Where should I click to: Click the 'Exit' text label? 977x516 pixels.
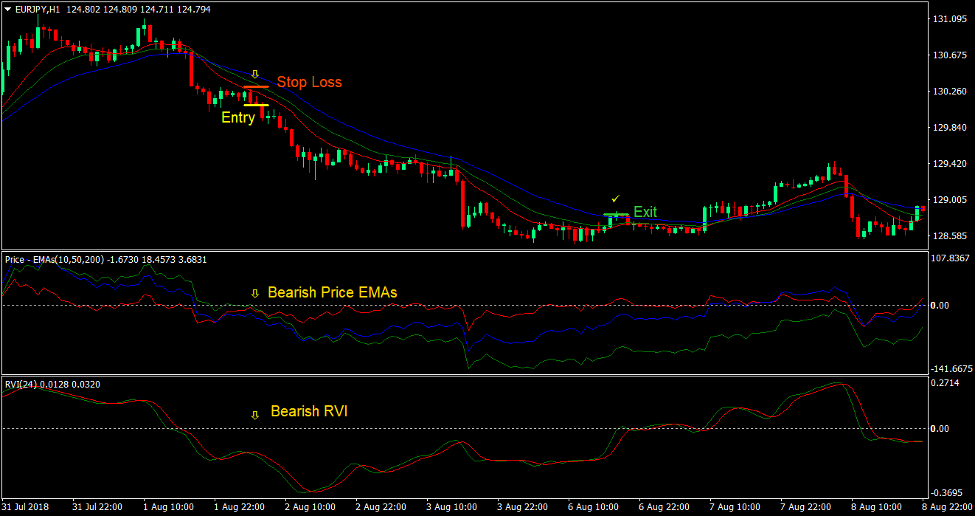[645, 212]
